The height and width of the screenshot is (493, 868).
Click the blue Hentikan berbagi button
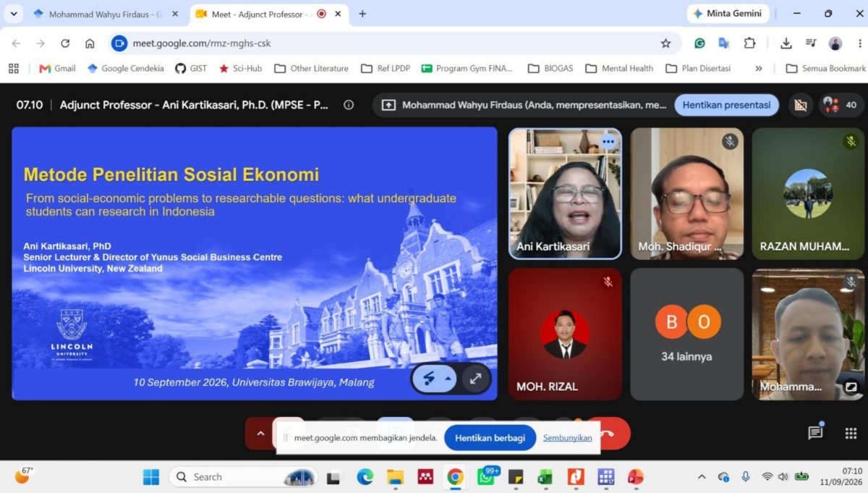click(490, 438)
